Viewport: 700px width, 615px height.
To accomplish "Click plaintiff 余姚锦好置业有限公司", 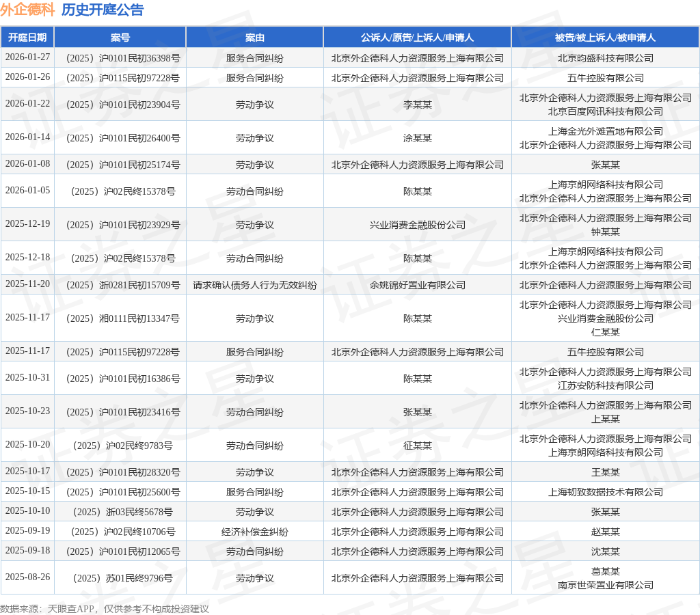I will (x=418, y=285).
